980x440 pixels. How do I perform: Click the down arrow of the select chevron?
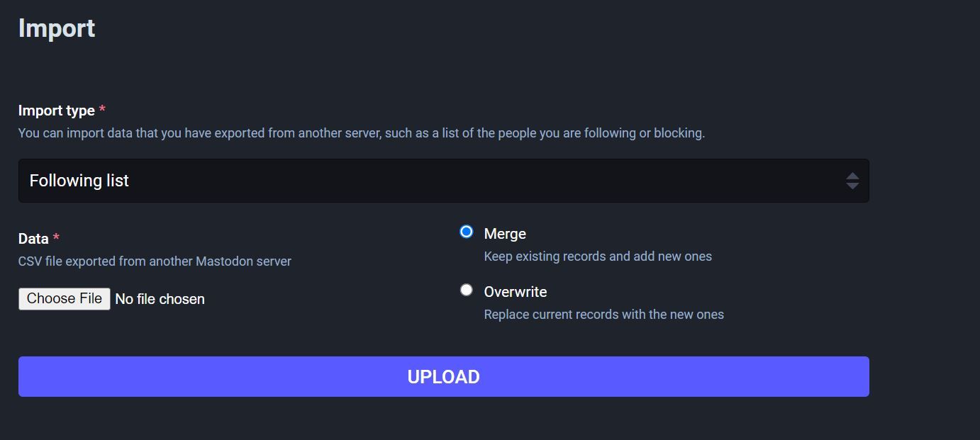[852, 185]
